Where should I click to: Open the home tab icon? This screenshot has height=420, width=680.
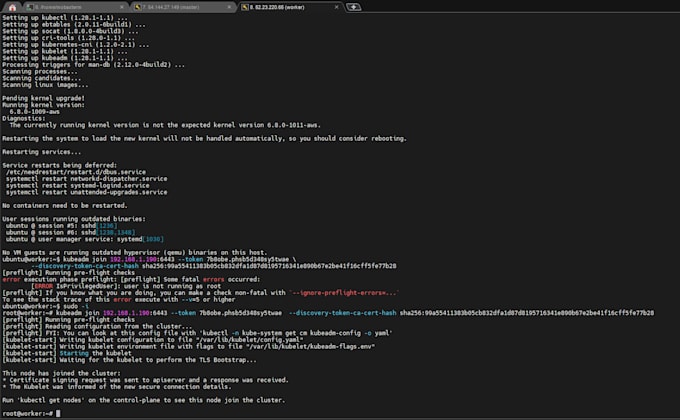coord(12,7)
